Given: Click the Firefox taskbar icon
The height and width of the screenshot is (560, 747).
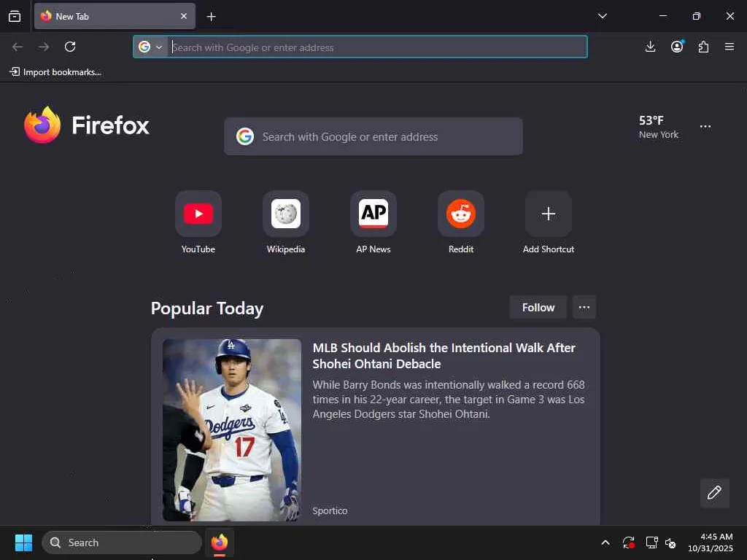Looking at the screenshot, I should coord(220,542).
